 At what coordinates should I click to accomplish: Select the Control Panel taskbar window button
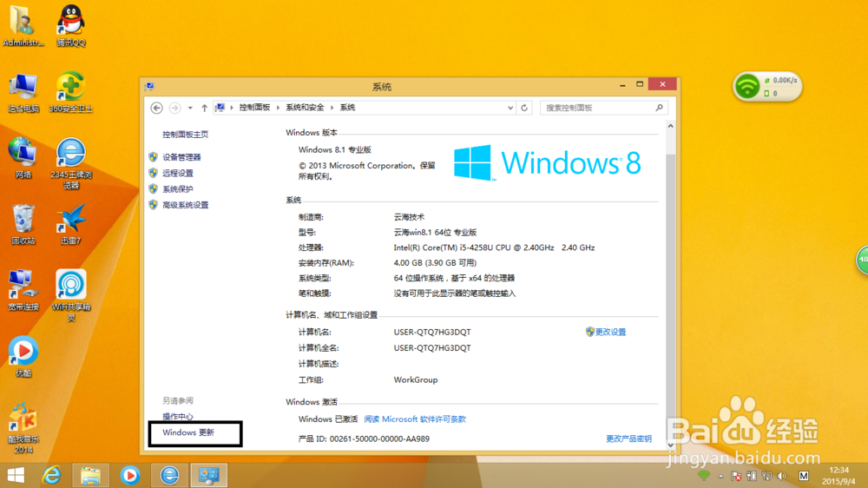tap(209, 475)
